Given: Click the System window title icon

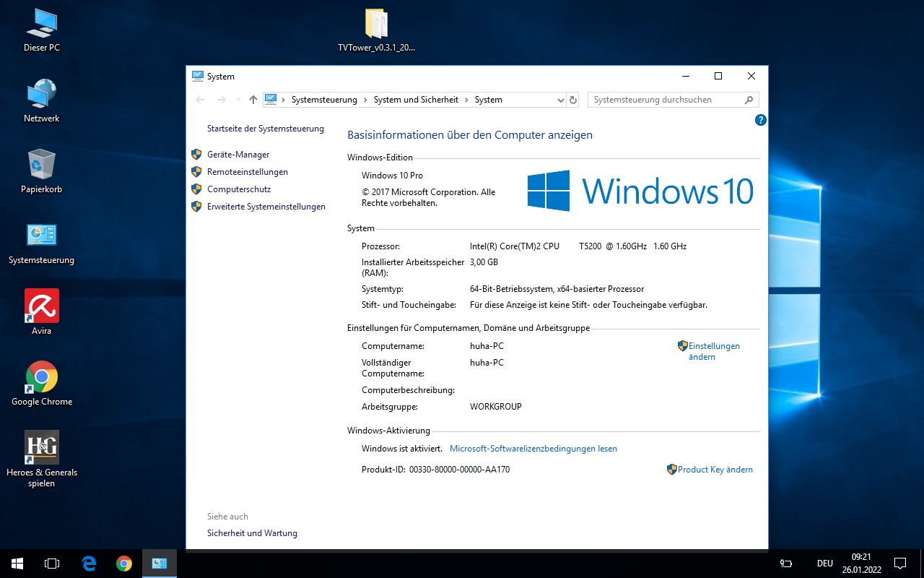Looking at the screenshot, I should (198, 76).
